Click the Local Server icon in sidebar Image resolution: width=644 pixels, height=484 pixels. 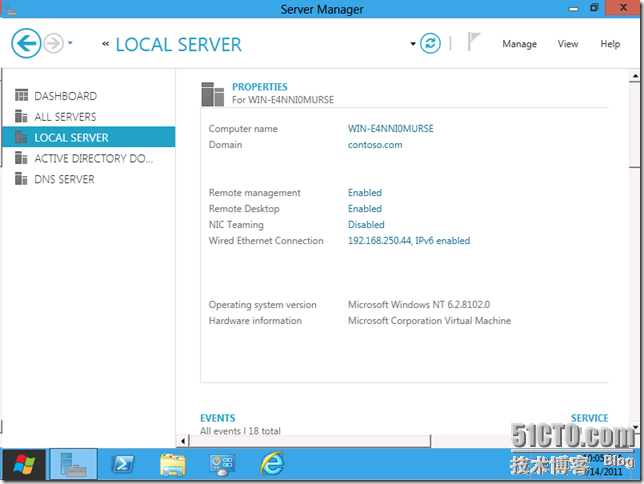[x=21, y=137]
